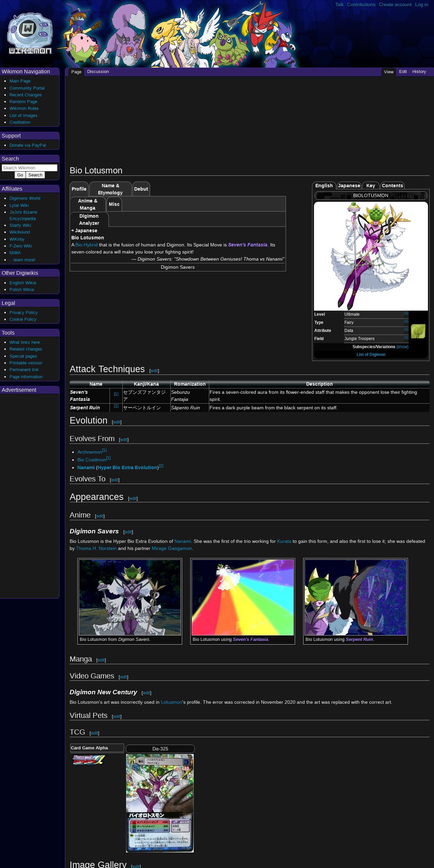Screen dimensions: 434x868
Task: Select the Digimon Analyzer tab
Action: point(89,219)
